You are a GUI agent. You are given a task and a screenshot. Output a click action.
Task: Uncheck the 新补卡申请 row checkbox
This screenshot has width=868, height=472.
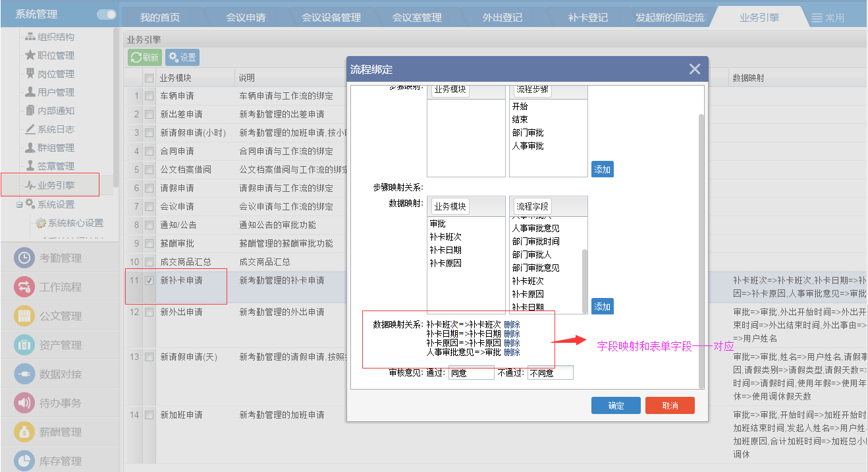pos(149,281)
